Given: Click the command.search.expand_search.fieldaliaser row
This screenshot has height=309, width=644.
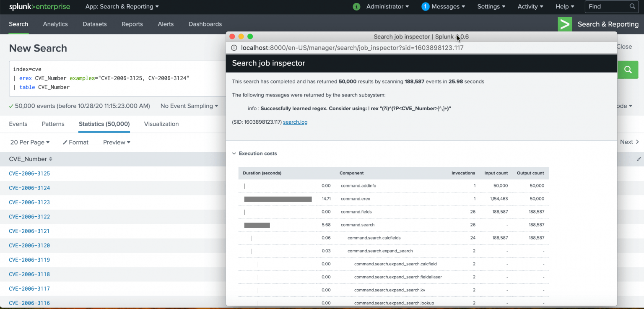Looking at the screenshot, I should point(394,277).
